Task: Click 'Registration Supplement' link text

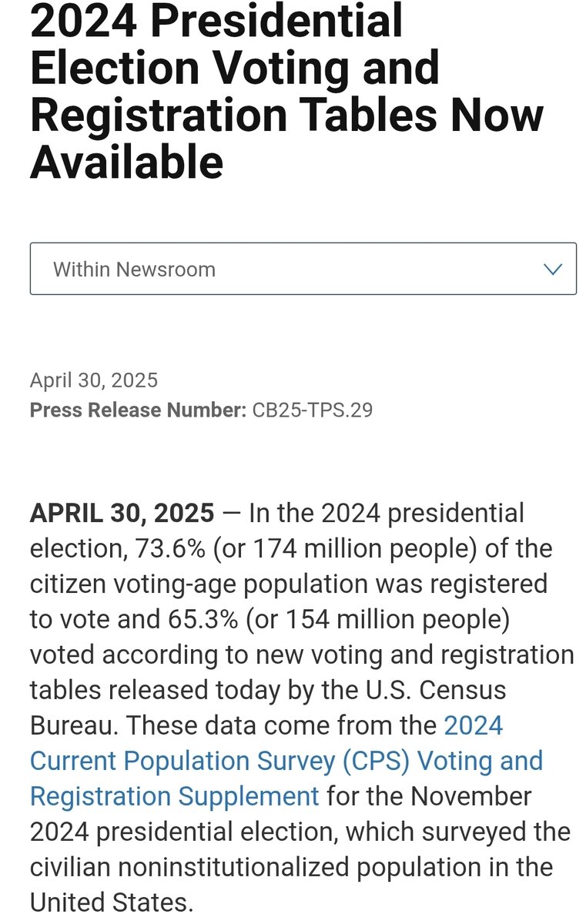Action: point(174,796)
